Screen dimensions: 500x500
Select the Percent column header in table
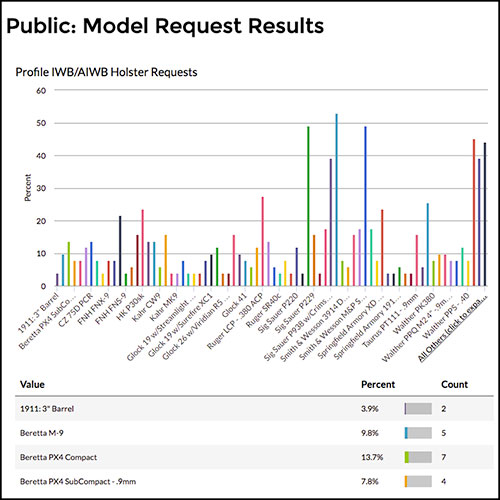point(378,384)
